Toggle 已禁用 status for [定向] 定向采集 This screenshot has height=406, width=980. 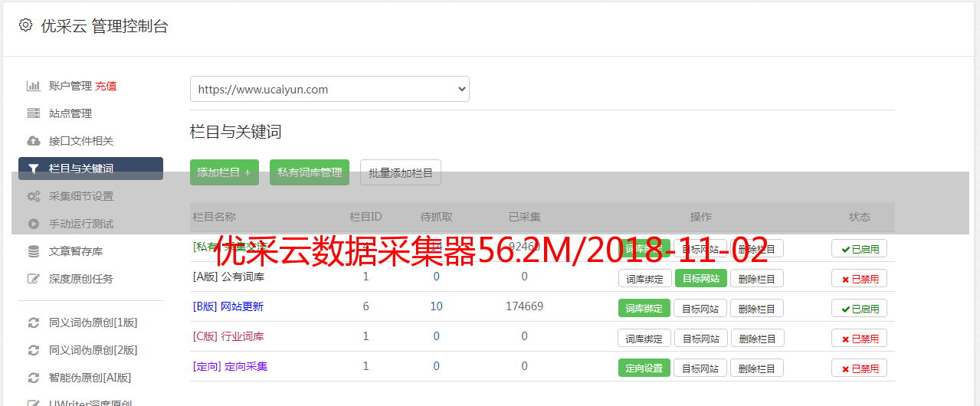pos(860,368)
